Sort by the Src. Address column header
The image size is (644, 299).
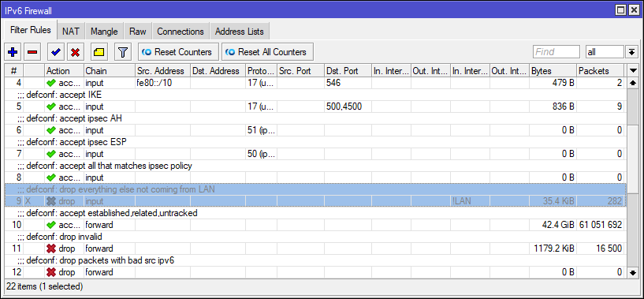pyautogui.click(x=162, y=71)
